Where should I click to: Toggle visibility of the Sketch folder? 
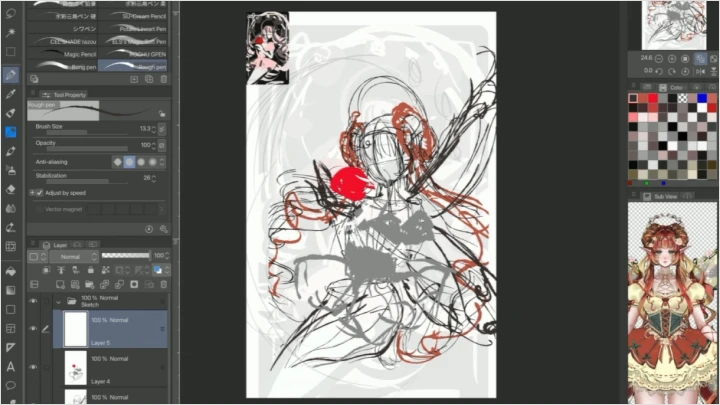[32, 300]
